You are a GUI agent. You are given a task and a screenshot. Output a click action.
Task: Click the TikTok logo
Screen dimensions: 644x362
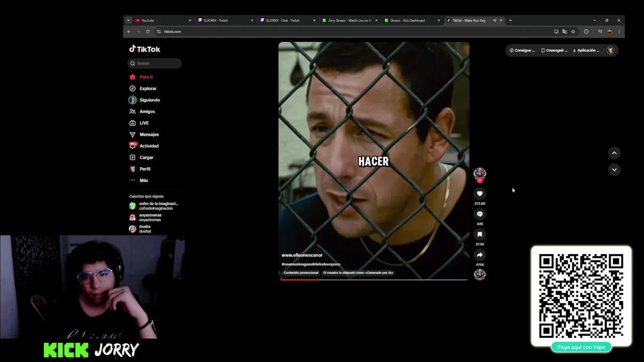coord(145,49)
